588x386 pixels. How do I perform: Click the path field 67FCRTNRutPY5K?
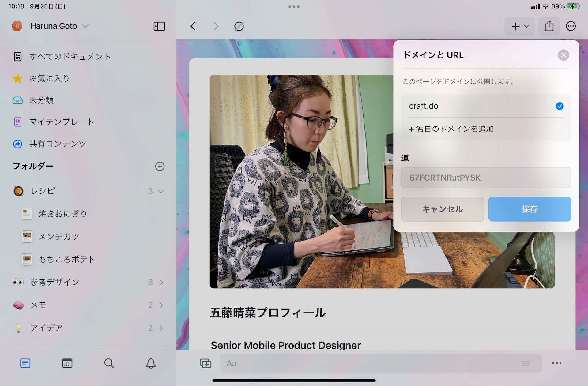(486, 178)
